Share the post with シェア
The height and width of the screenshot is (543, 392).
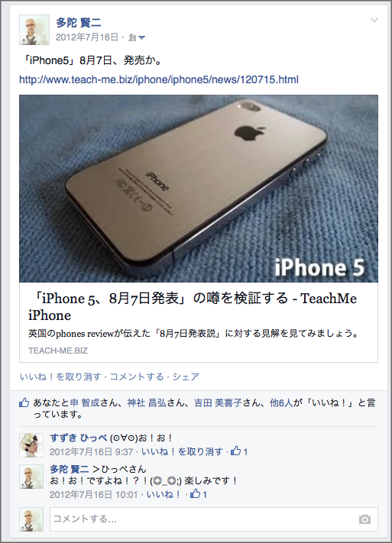tap(186, 377)
